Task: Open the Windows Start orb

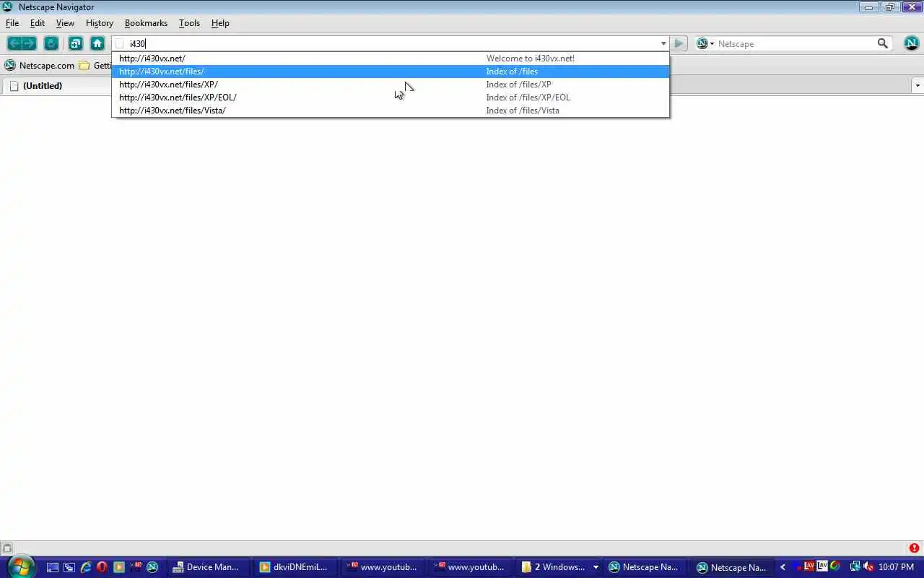Action: click(19, 566)
